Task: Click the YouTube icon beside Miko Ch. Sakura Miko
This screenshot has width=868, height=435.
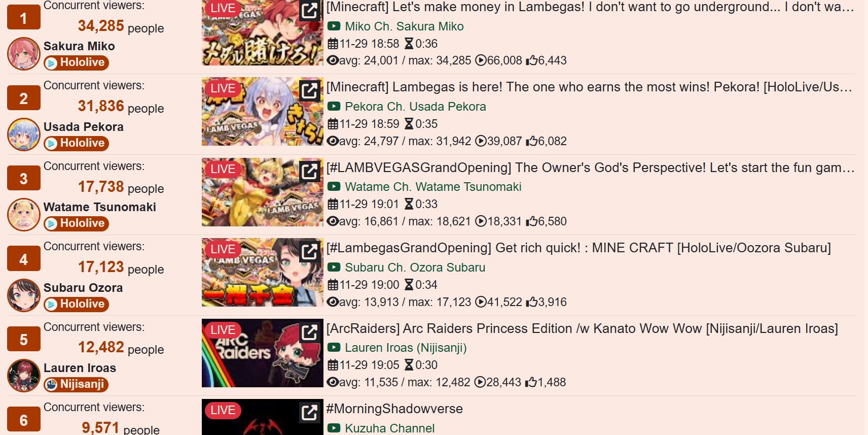Action: coord(334,26)
